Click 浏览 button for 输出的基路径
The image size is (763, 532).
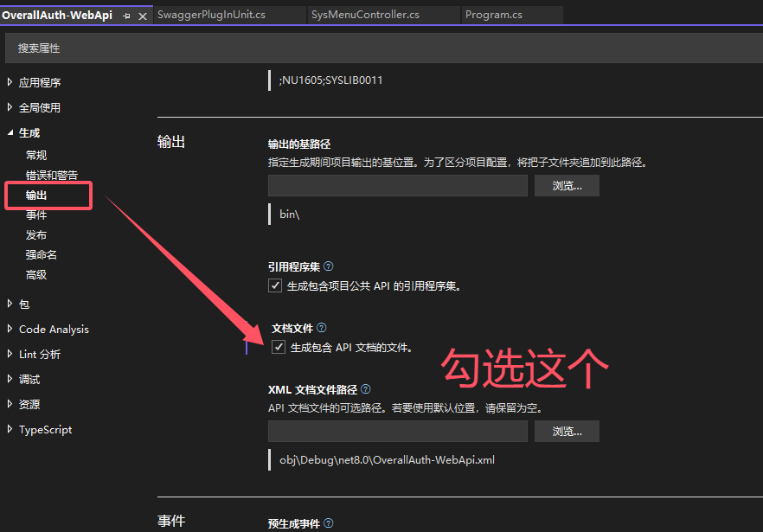[566, 186]
